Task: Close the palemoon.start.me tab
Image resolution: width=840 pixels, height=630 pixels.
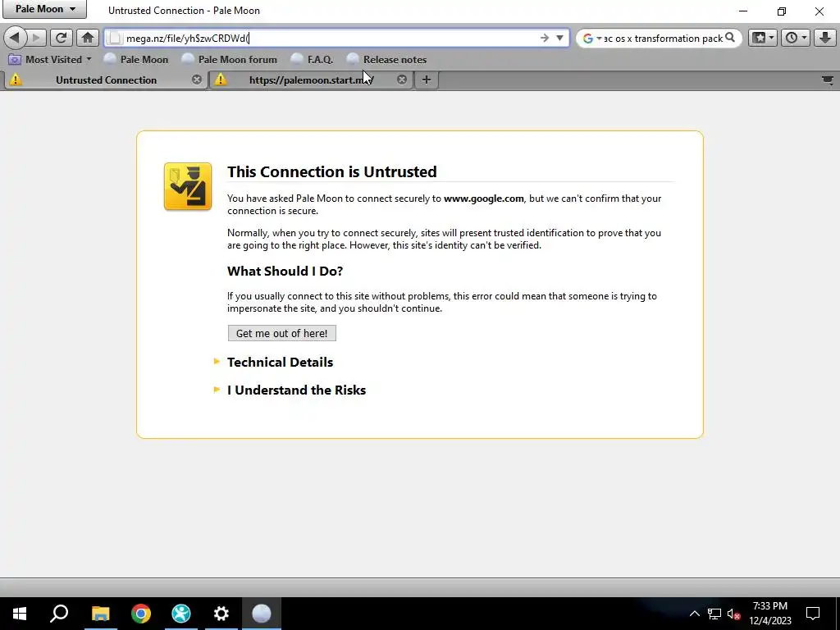Action: [x=402, y=80]
